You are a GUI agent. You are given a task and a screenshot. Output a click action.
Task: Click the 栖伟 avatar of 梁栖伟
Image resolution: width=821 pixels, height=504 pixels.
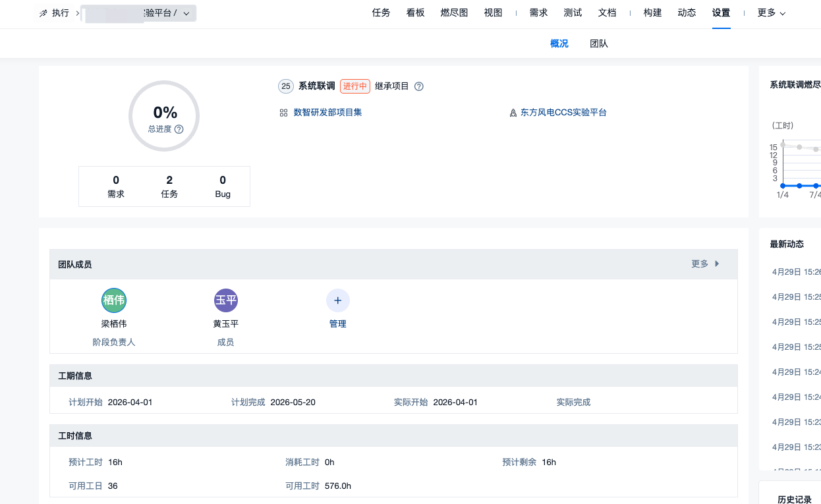(114, 300)
